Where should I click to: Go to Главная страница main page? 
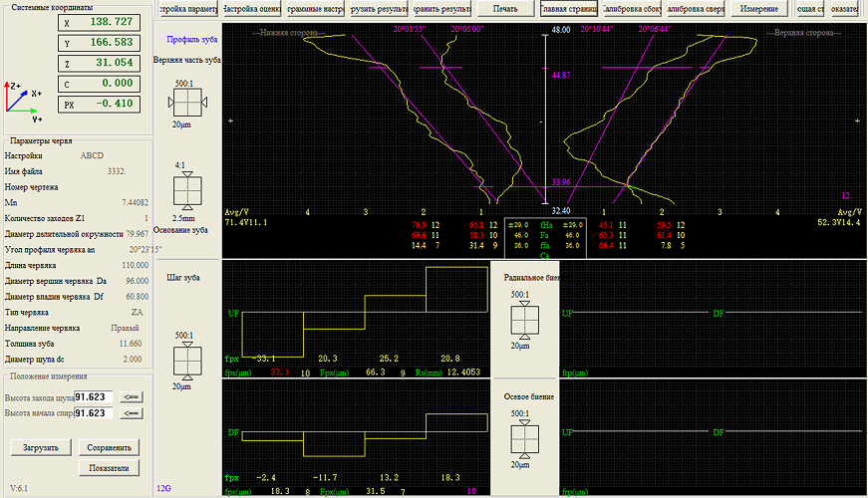pos(569,9)
